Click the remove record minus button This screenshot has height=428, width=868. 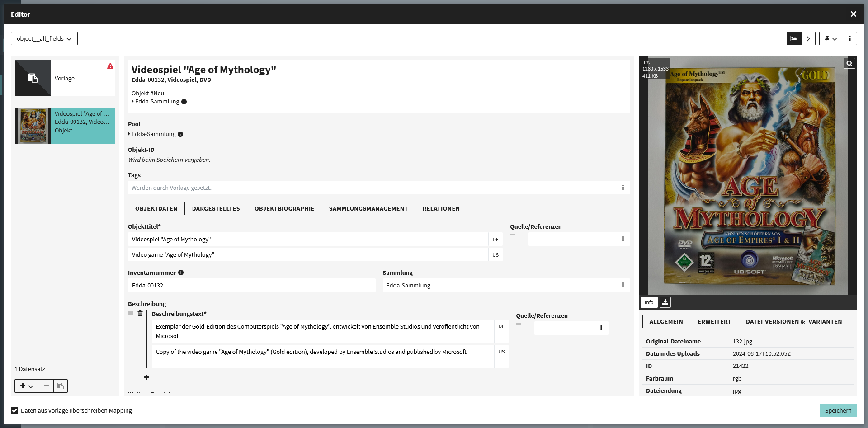click(46, 386)
